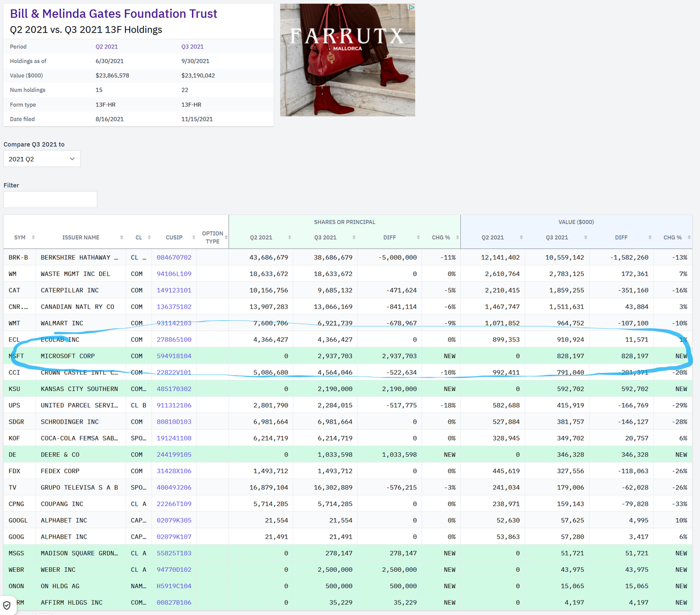This screenshot has height=615, width=700.
Task: Sort table by SYM column icon
Action: (x=33, y=237)
